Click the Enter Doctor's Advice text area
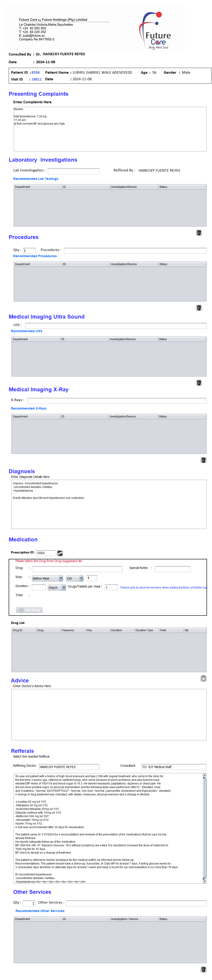The height and width of the screenshot is (980, 212). coord(109,714)
